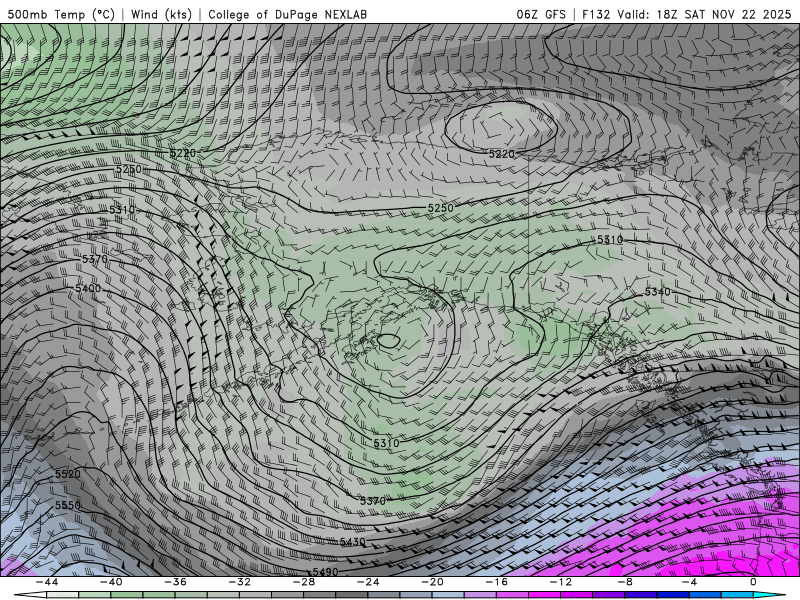This screenshot has width=800, height=600.
Task: Click the 5520 contour label
Action: click(68, 474)
